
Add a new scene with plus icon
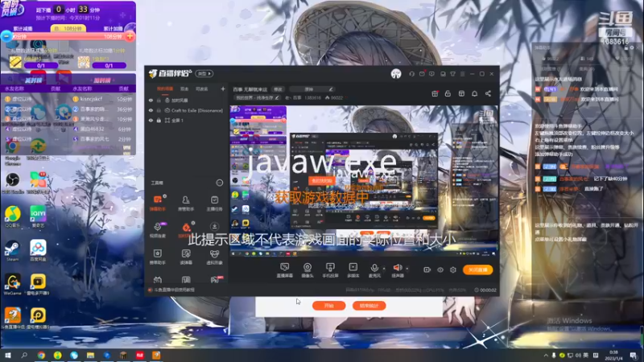point(223,88)
